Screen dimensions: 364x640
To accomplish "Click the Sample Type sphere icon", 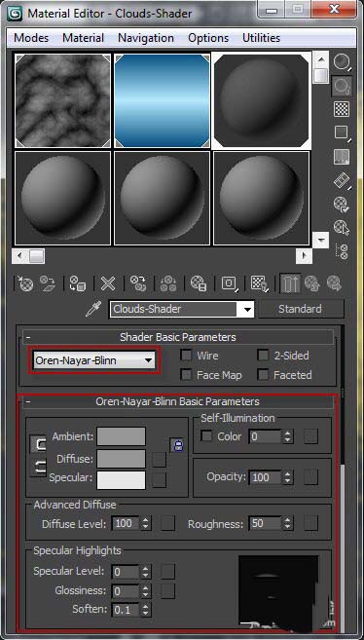I will [342, 62].
